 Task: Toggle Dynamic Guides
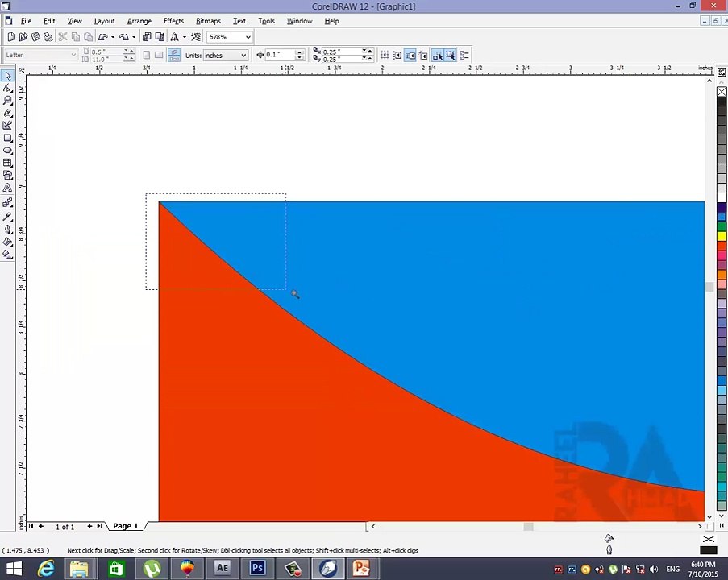click(x=423, y=56)
